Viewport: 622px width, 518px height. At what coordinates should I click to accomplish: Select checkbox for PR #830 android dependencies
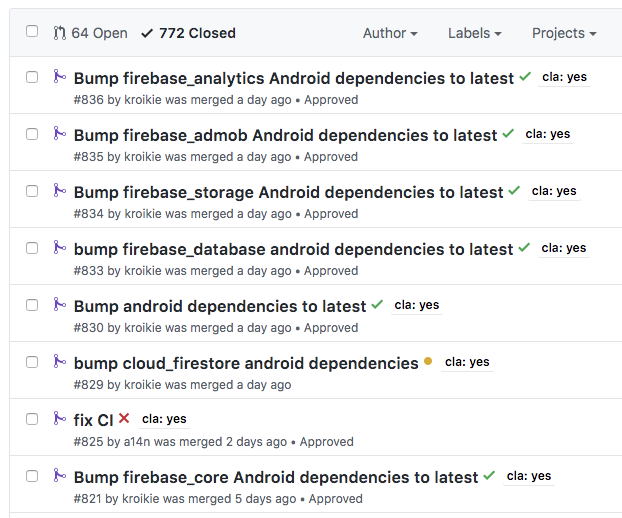[32, 305]
